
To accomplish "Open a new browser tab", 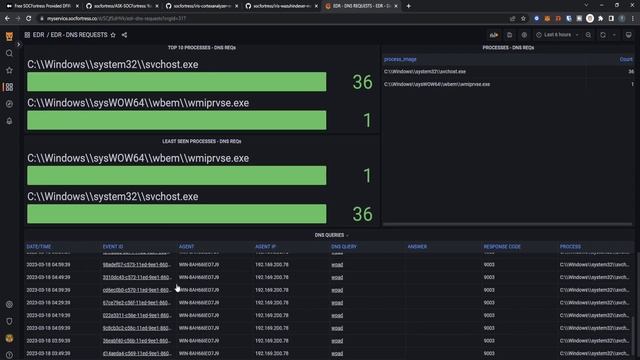I will [x=409, y=6].
